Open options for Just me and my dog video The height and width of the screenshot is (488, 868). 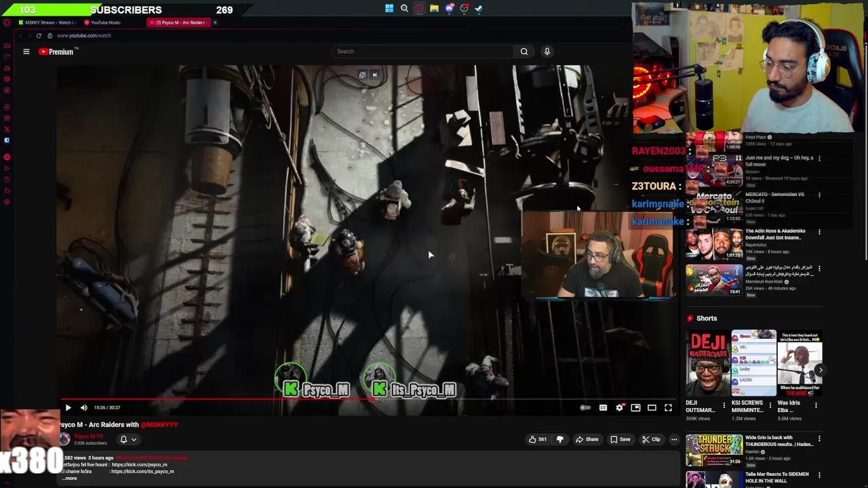[x=819, y=159]
